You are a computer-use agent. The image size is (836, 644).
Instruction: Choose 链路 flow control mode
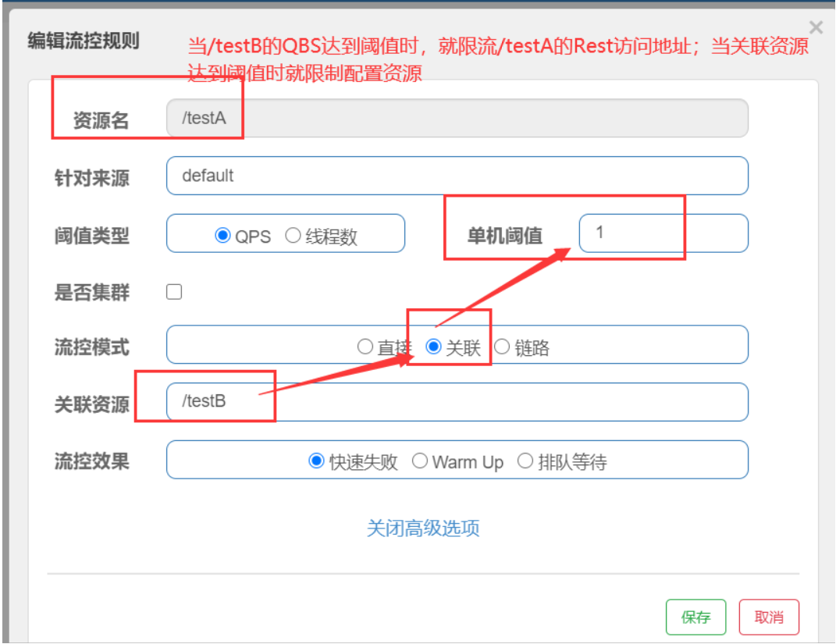[x=503, y=347]
